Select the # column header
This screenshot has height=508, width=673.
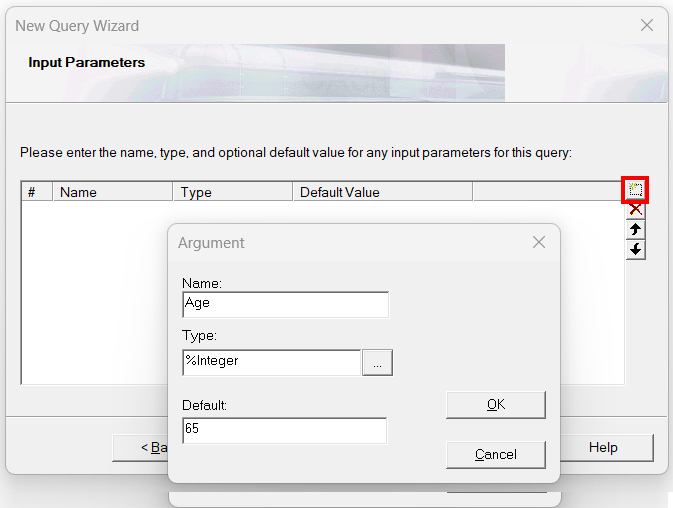click(36, 192)
